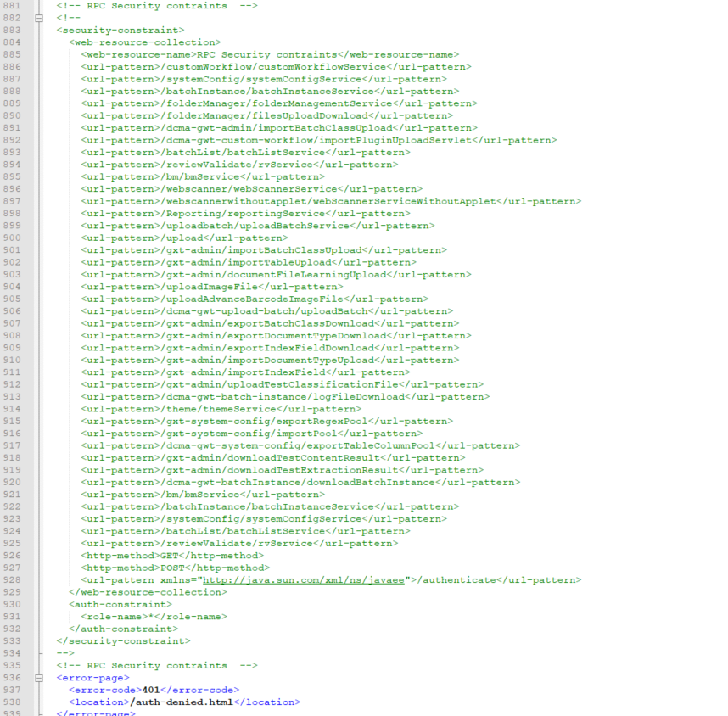The height and width of the screenshot is (716, 728).
Task: Click the opening auth-constraint tag
Action: (x=120, y=605)
